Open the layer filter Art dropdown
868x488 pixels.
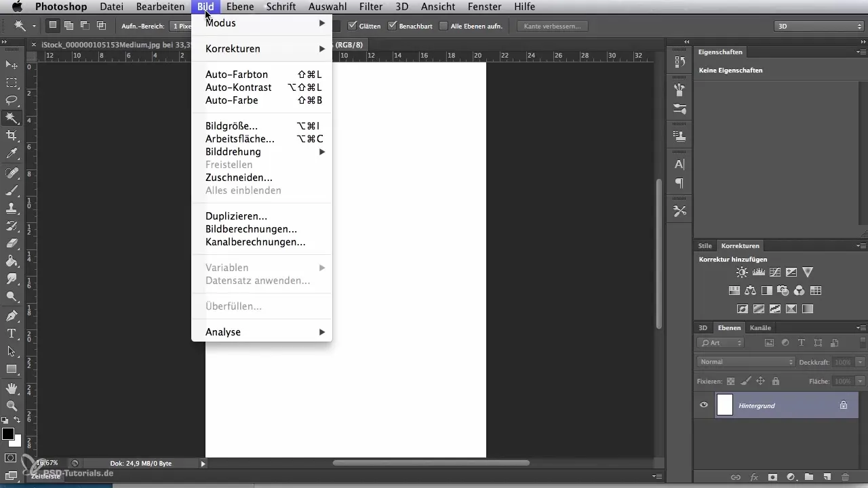click(x=720, y=343)
